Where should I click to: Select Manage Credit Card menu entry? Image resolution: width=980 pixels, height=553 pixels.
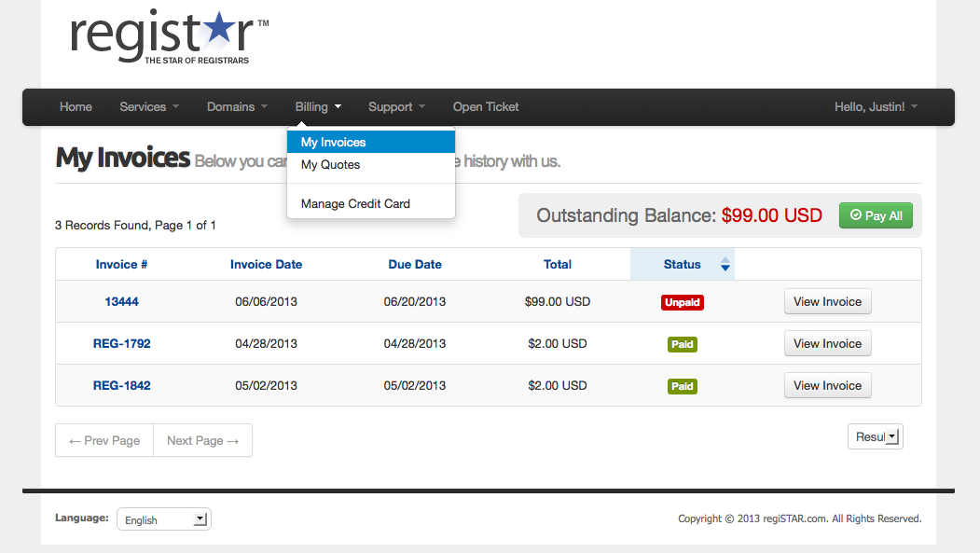355,204
